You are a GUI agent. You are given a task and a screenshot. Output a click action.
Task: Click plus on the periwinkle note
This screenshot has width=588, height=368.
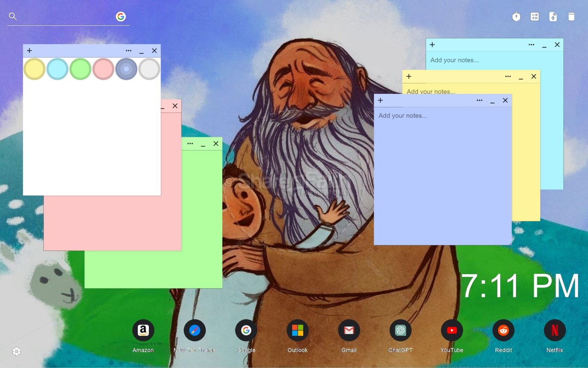coord(380,100)
